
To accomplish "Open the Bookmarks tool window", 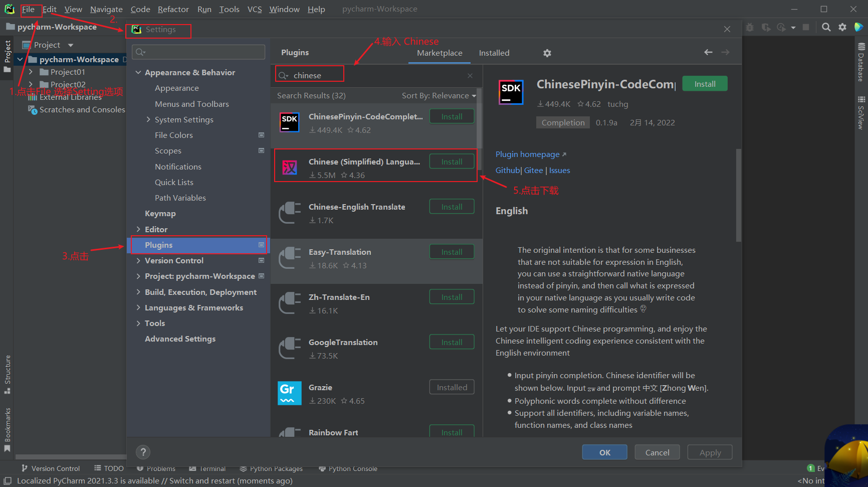I will tap(8, 429).
